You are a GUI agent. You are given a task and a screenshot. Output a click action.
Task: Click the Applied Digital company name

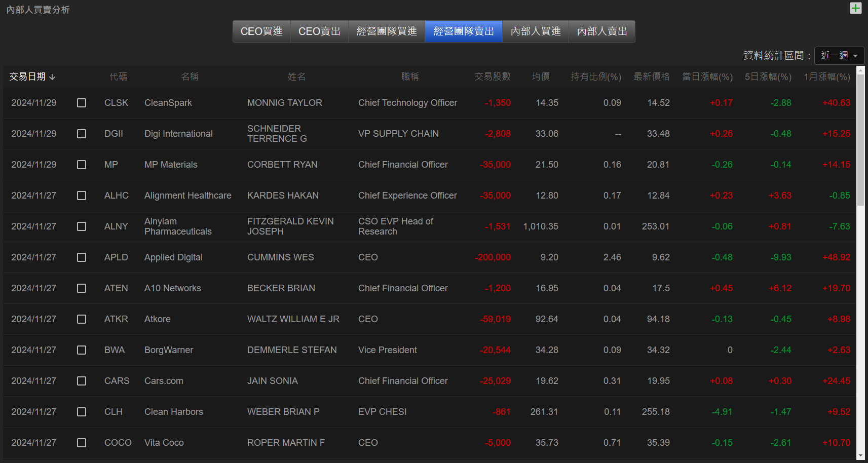coord(173,257)
